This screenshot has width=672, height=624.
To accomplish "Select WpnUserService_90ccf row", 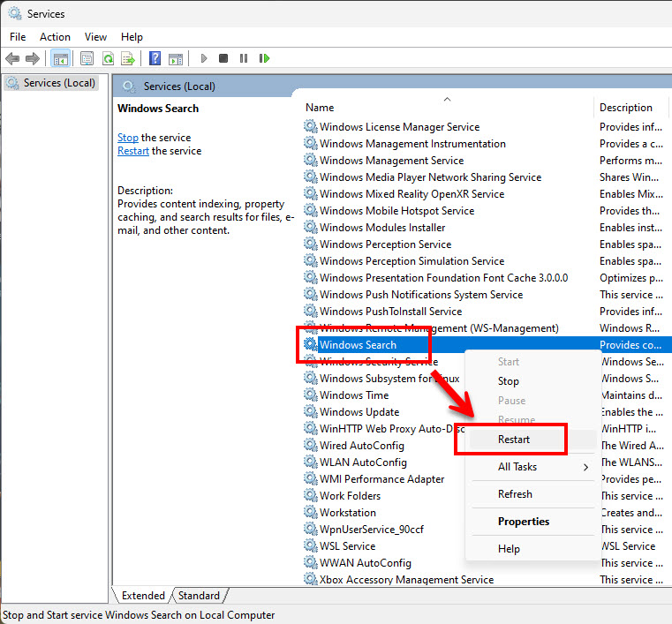I will (371, 529).
